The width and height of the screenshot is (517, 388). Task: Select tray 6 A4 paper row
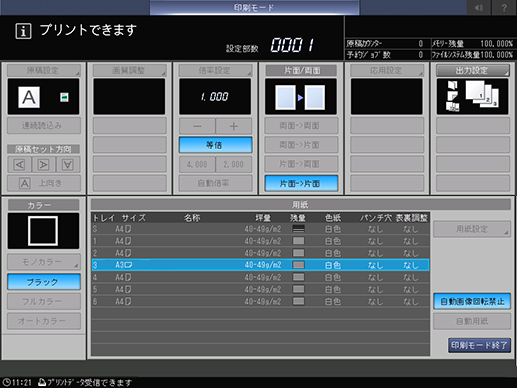pyautogui.click(x=260, y=301)
